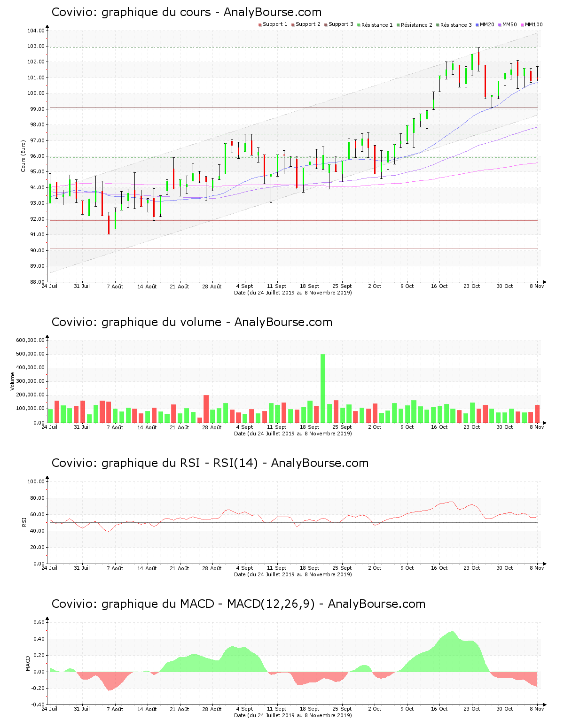Click the 500,000.00 value on the volume axis

[x=31, y=354]
